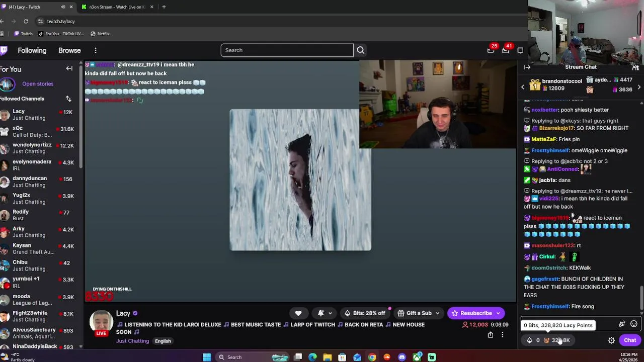Click the Just Chatting category link

click(x=132, y=341)
